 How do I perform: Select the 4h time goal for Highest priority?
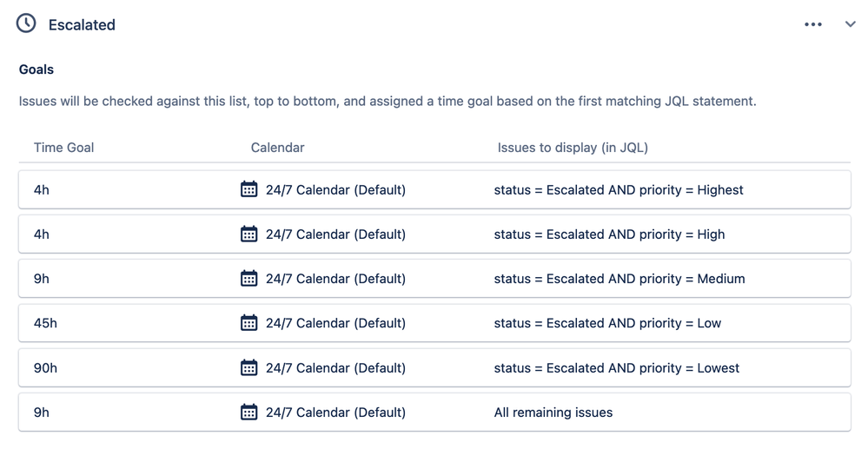42,190
